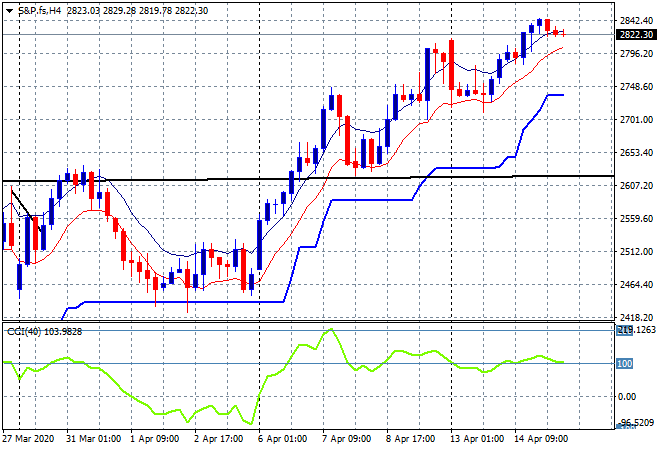The height and width of the screenshot is (450, 660).
Task: Click the 2748.60 price axis label
Action: tap(636, 87)
